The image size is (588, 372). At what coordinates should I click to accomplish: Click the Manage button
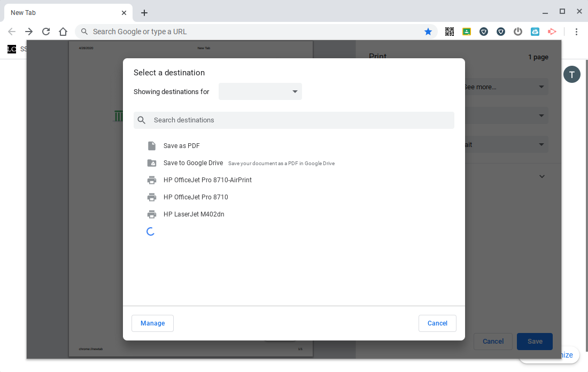[153, 323]
